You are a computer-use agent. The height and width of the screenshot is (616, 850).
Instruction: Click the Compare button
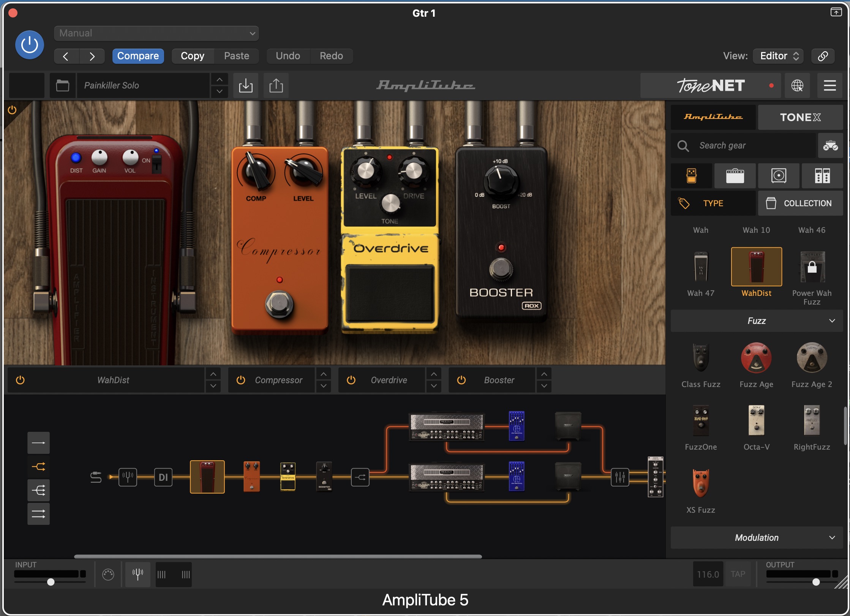(138, 56)
